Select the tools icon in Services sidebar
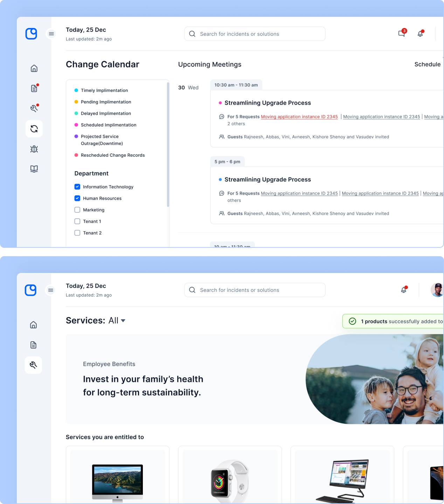This screenshot has height=504, width=444. [x=34, y=365]
